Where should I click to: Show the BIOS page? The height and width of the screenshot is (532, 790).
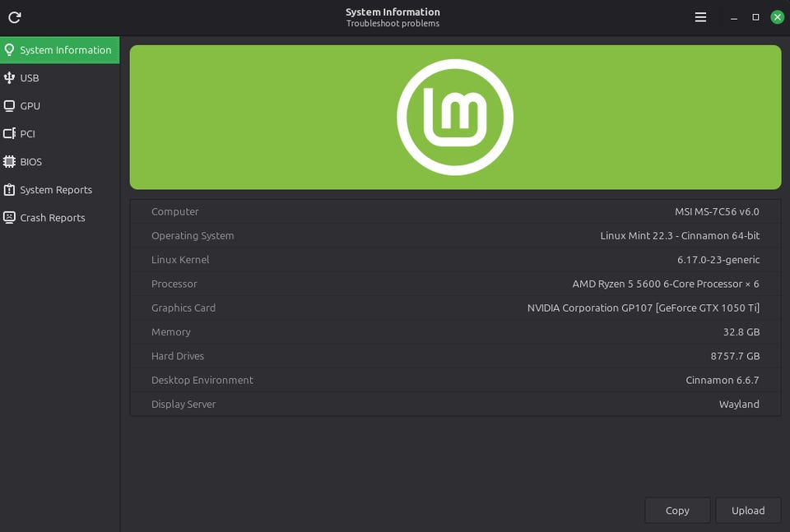[x=59, y=161]
